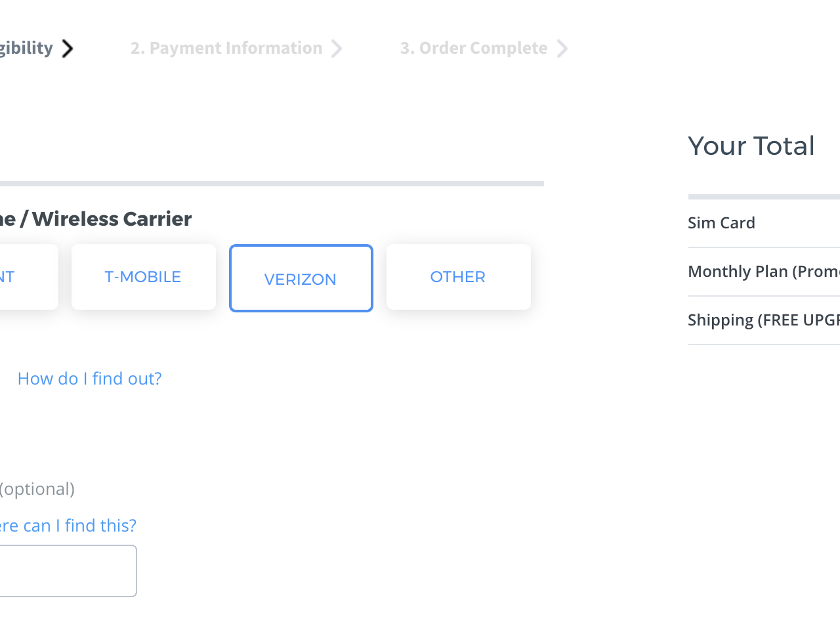Click the "can I find this?" help link
Viewport: 840px width, 630px height.
tap(68, 526)
